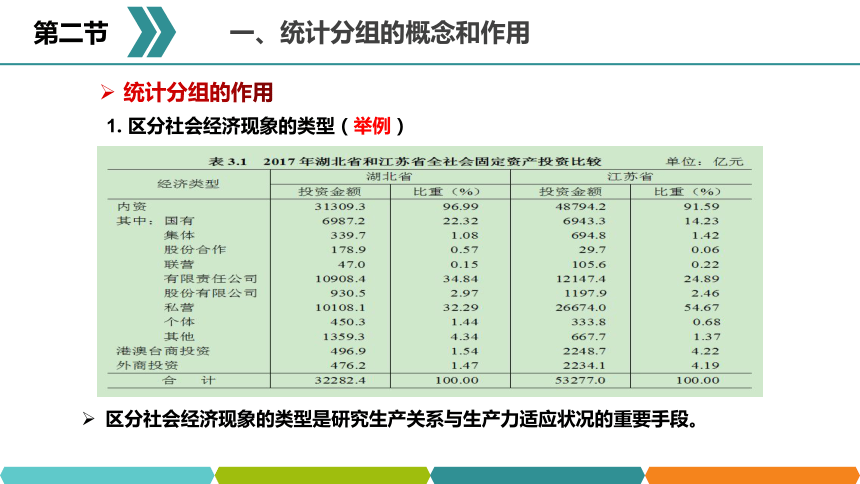Click the 54.67 cell in 私营 row
860x484 pixels.
point(701,308)
